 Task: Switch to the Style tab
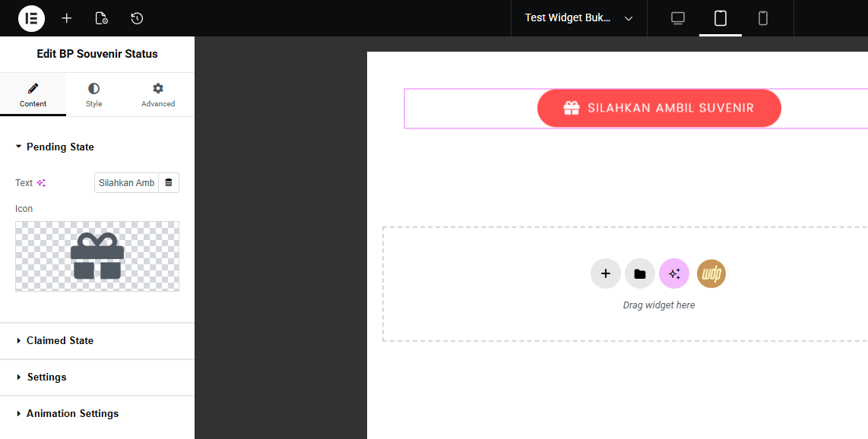(x=93, y=95)
